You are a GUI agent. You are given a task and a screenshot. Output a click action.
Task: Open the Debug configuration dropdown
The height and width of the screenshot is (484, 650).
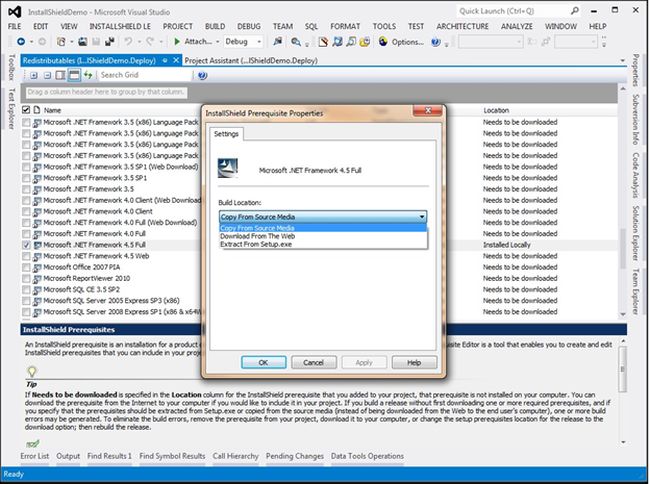coord(243,41)
